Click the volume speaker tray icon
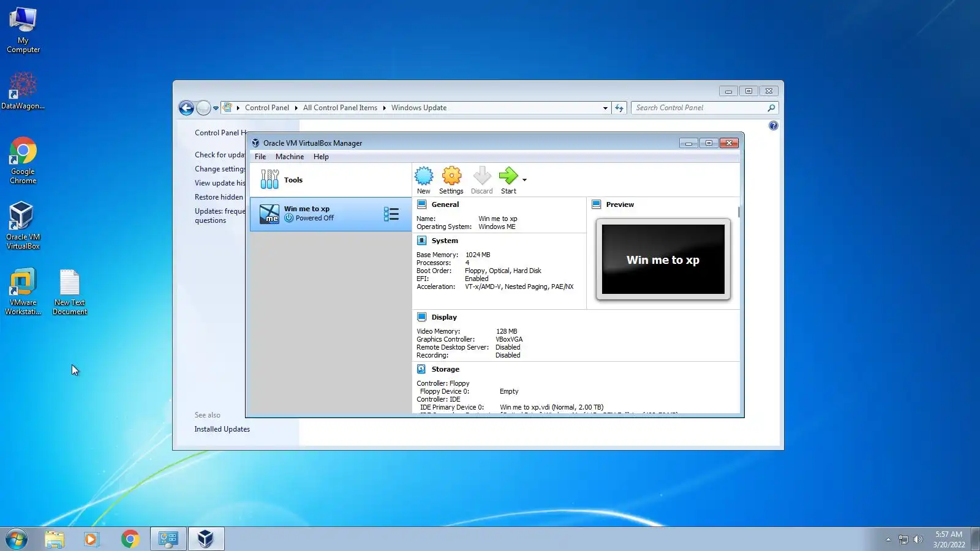The height and width of the screenshot is (551, 980). 918,539
